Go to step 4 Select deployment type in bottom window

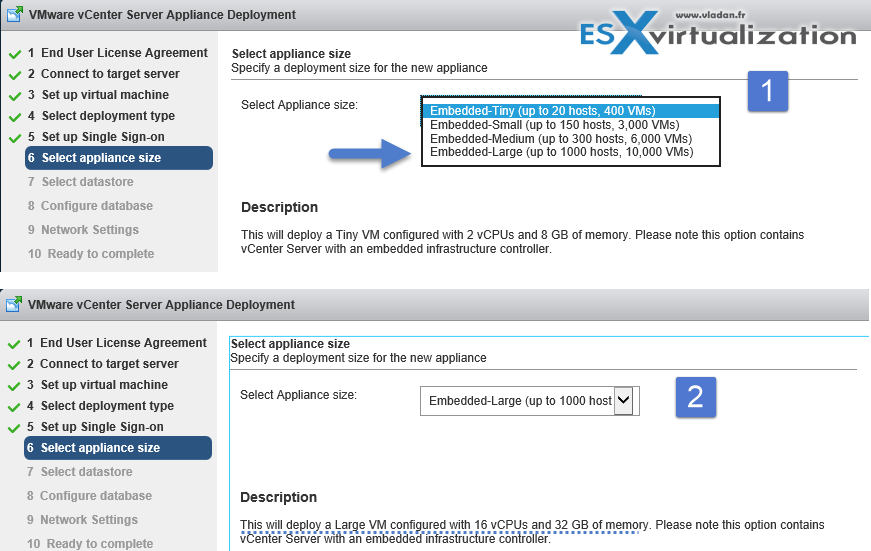pyautogui.click(x=100, y=406)
